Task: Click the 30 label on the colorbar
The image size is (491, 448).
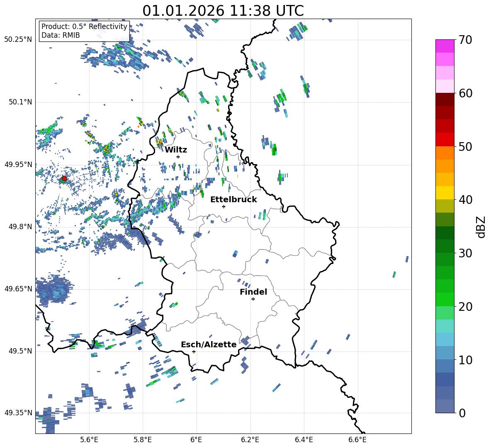Action: click(x=465, y=253)
